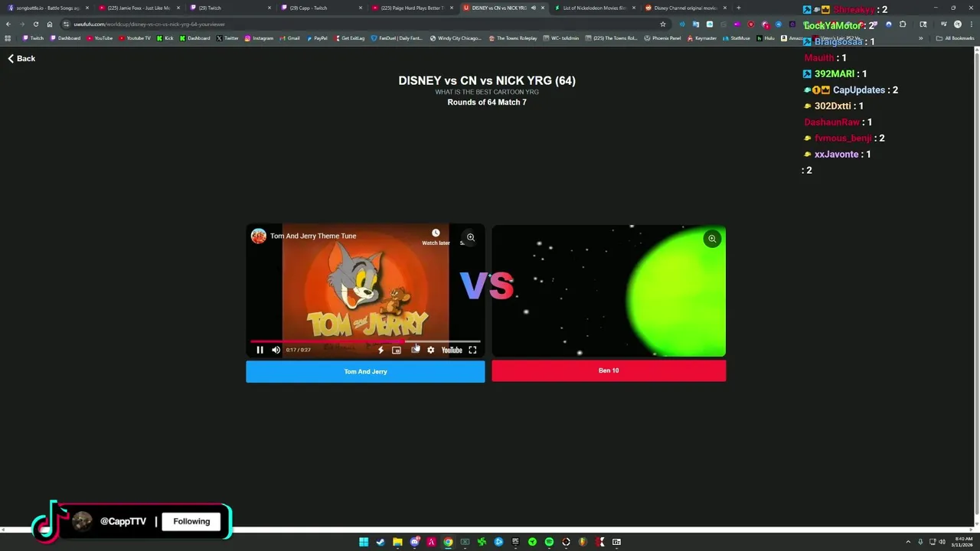Go to browser home page
This screenshot has height=551, width=980.
pos(50,24)
